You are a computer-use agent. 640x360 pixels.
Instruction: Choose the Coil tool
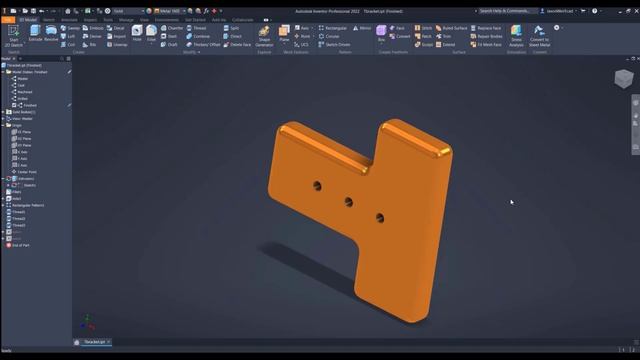(x=68, y=44)
